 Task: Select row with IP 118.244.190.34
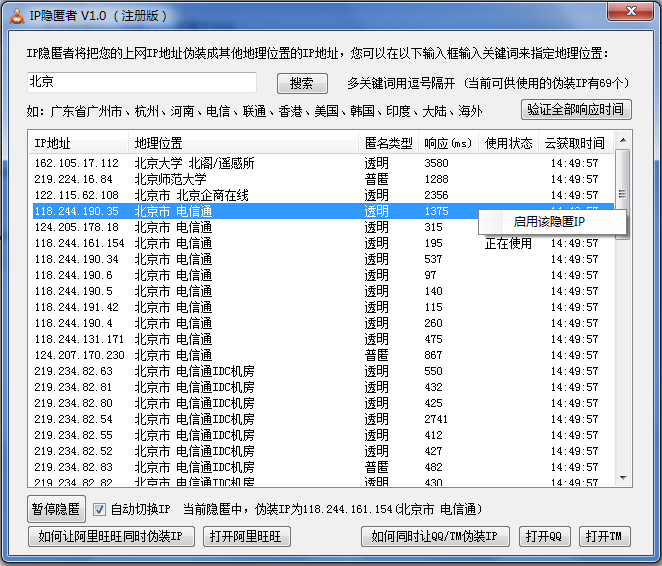click(323, 259)
